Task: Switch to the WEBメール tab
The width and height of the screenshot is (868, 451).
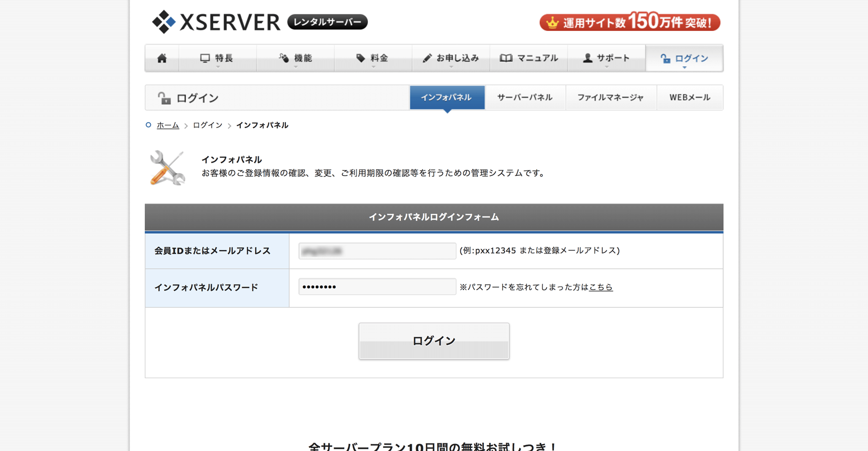Action: [x=690, y=98]
